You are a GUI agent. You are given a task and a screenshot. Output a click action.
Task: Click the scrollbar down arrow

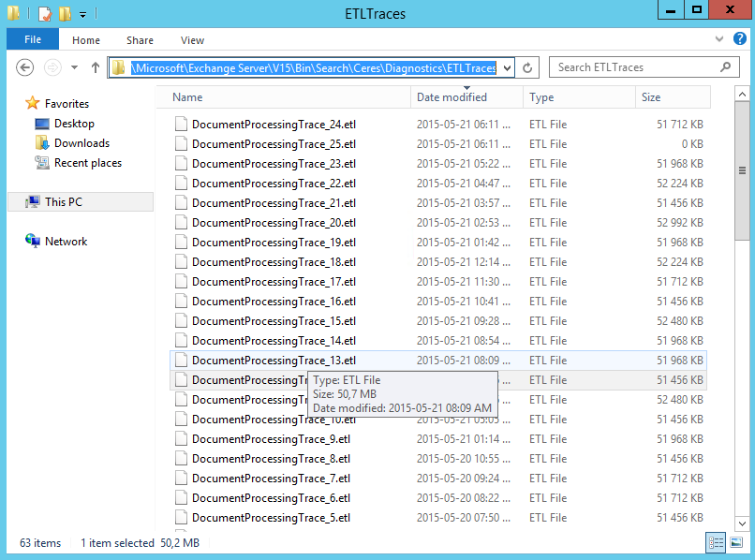(742, 523)
